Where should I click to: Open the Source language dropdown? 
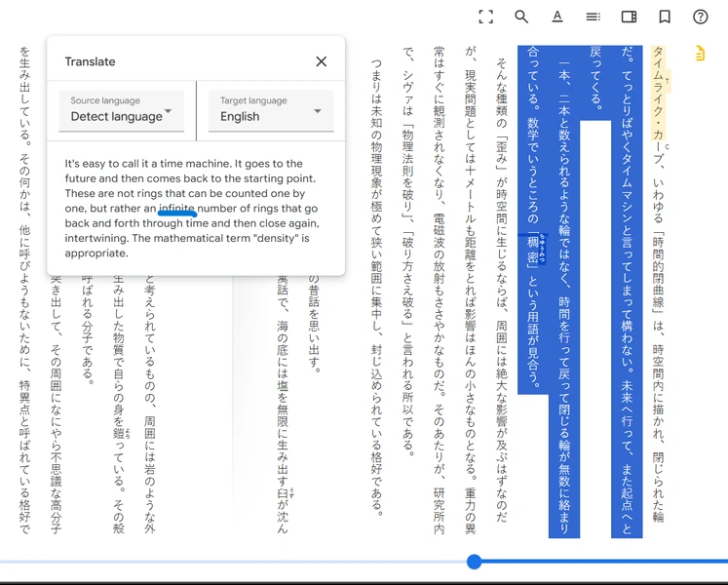[x=121, y=111]
